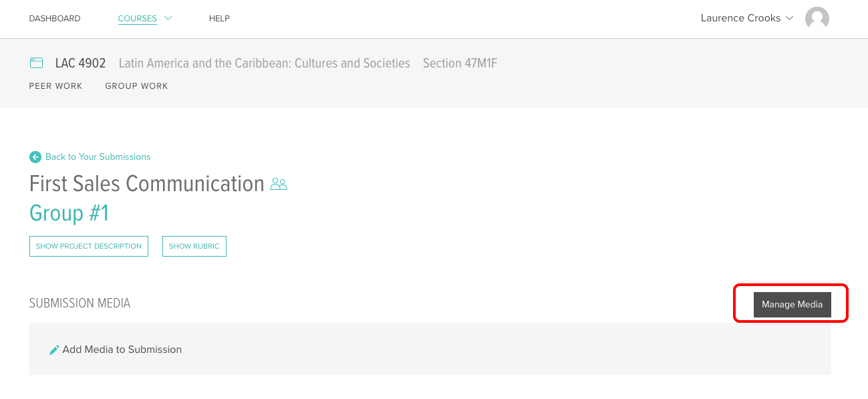Click the user avatar profile icon
Viewport: 868px width, 399px height.
pos(817,19)
